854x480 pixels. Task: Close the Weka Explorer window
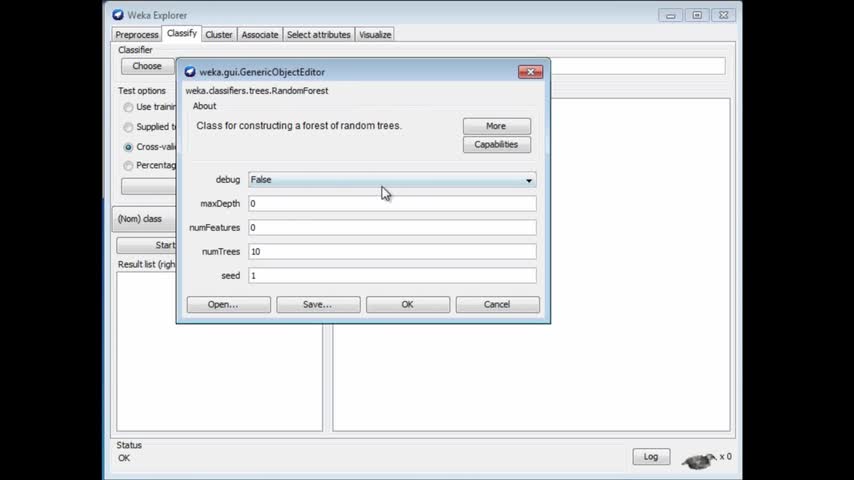click(723, 15)
